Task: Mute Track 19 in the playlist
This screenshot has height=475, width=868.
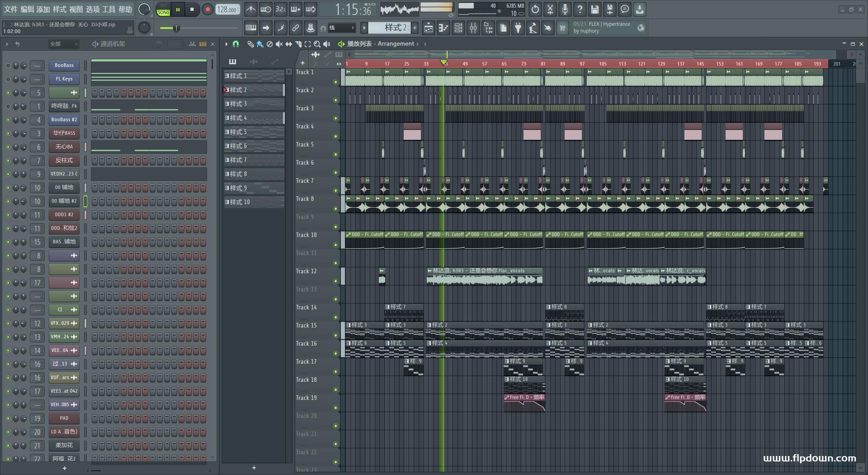Action: point(335,408)
